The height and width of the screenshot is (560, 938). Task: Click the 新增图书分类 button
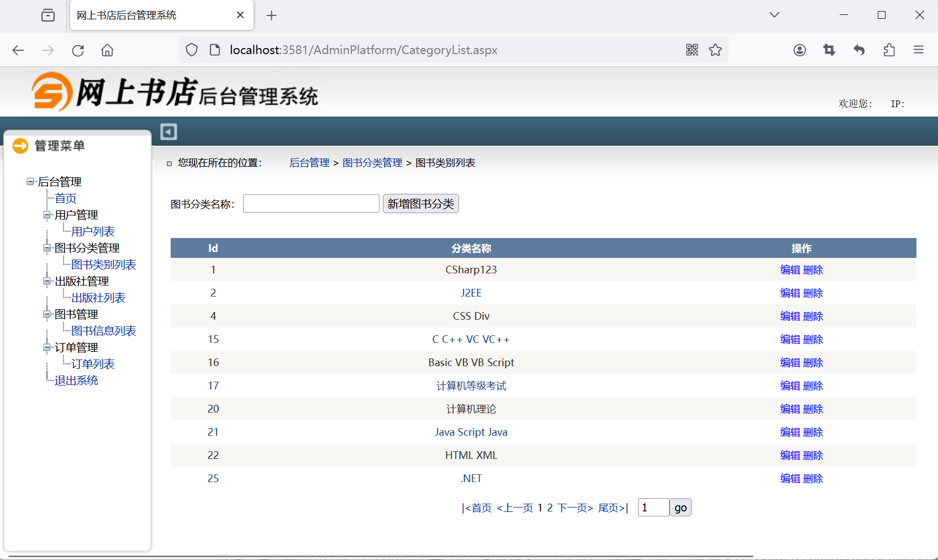pos(420,204)
